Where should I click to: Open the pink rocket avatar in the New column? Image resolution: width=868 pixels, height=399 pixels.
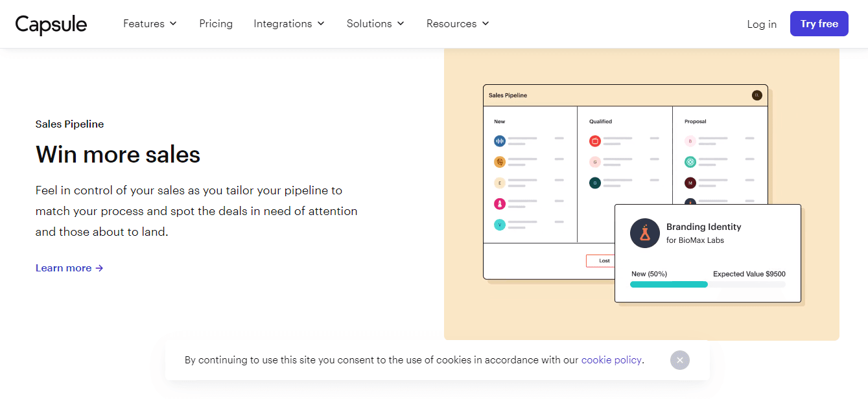tap(499, 203)
